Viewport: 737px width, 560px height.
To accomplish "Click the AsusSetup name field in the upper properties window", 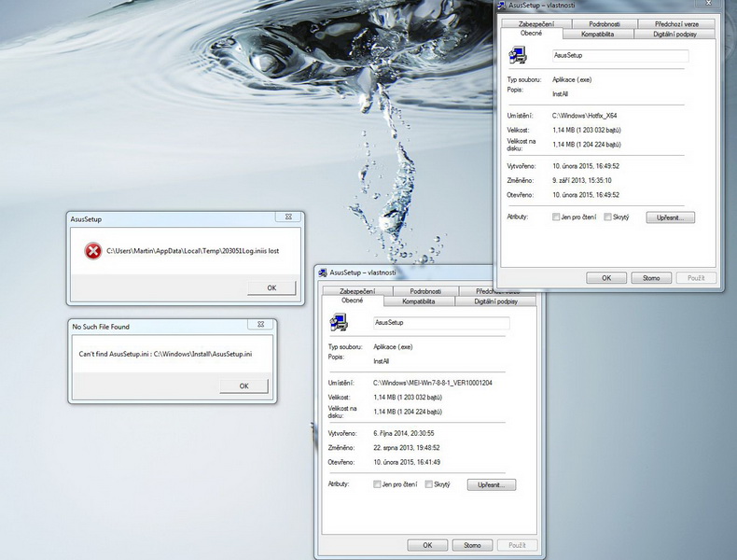I will pos(620,55).
